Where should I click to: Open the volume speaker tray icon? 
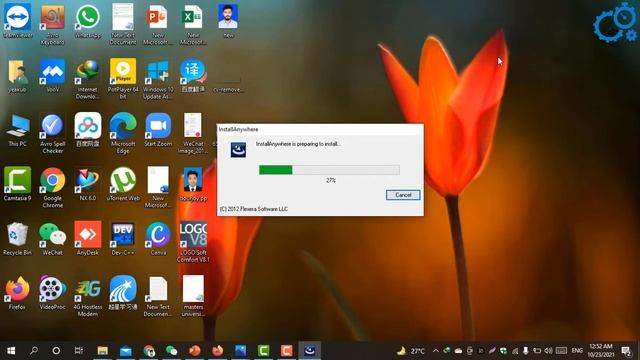[x=549, y=351]
